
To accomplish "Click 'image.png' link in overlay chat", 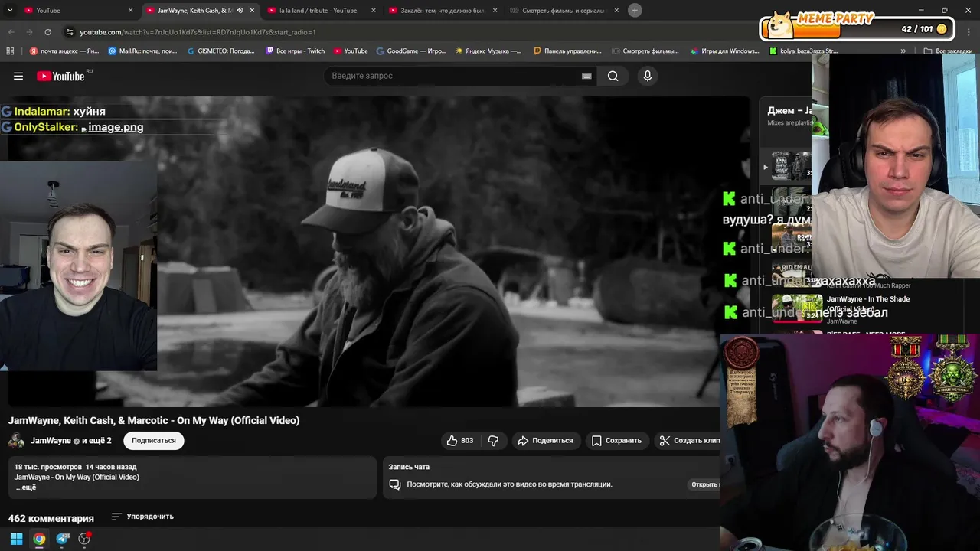I will point(116,127).
